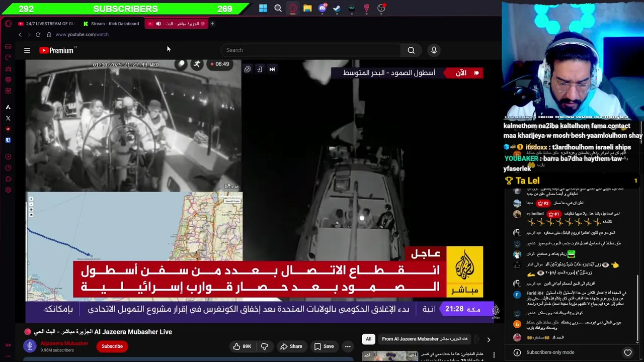Focus the YouTube Search field

(311, 50)
